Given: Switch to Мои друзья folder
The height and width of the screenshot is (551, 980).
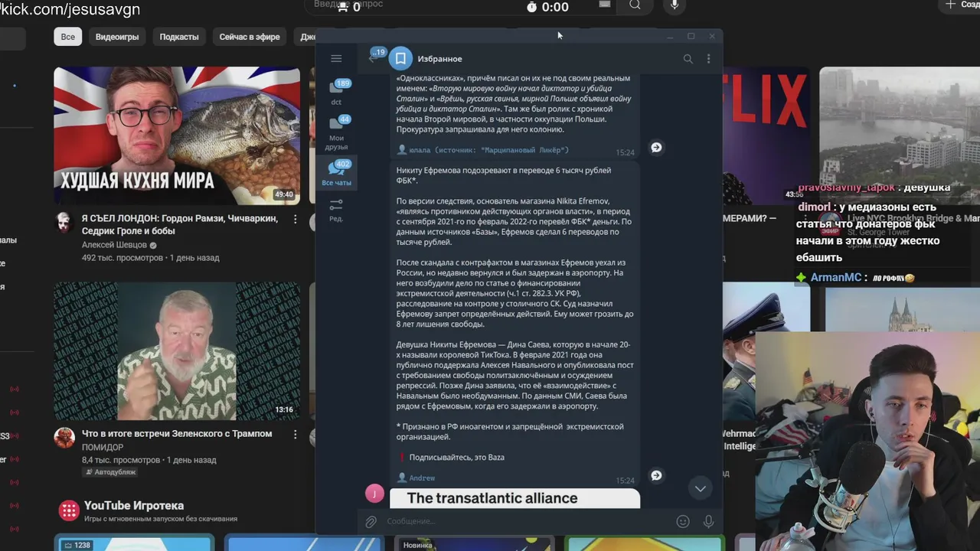Looking at the screenshot, I should point(336,132).
